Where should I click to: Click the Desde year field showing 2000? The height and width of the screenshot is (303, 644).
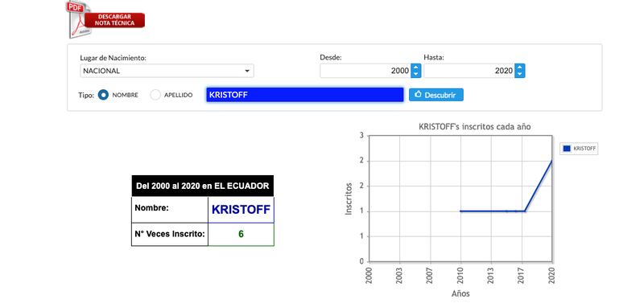pyautogui.click(x=365, y=71)
